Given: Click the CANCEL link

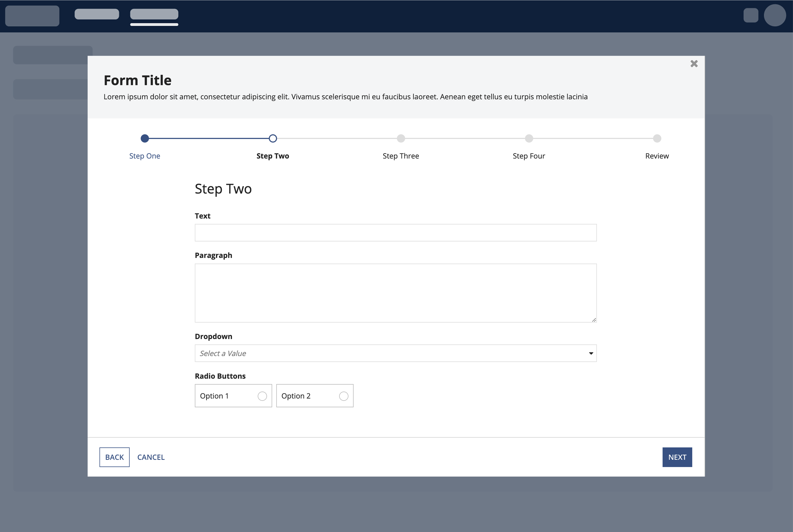Looking at the screenshot, I should (151, 457).
